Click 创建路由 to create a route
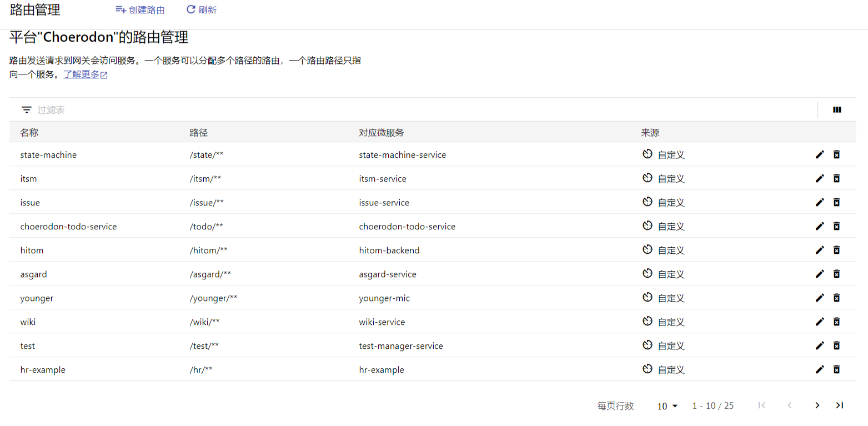The width and height of the screenshot is (868, 426). 140,9
